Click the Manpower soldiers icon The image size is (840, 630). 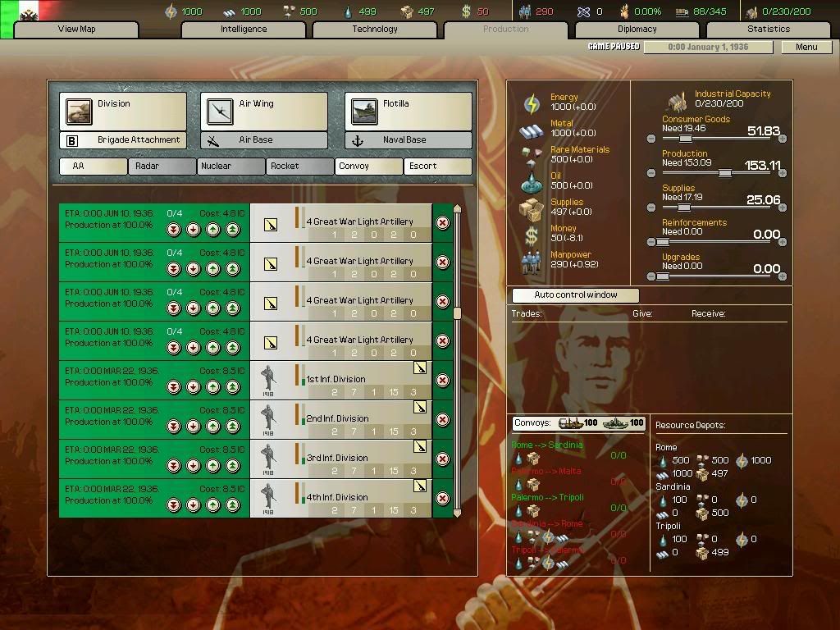pyautogui.click(x=531, y=262)
